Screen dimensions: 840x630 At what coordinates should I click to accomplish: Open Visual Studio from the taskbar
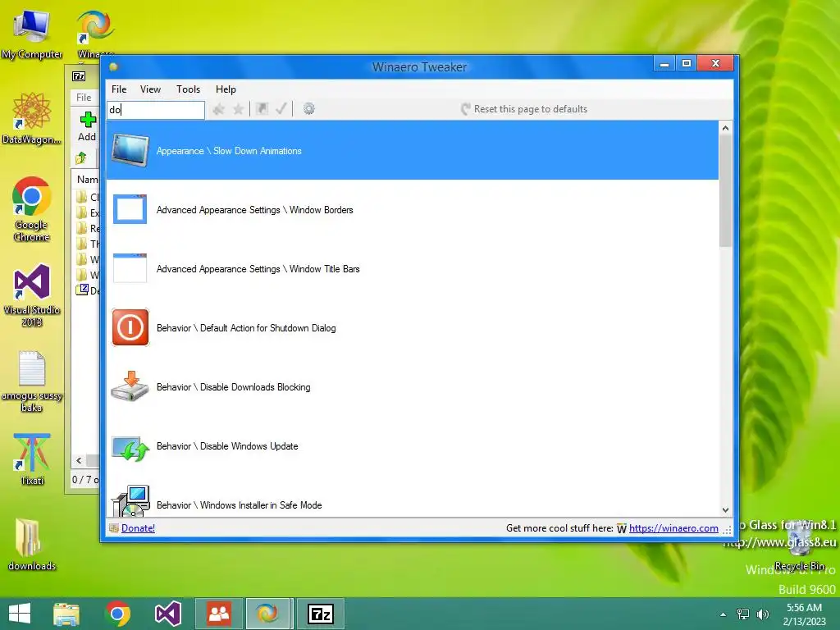pos(167,614)
